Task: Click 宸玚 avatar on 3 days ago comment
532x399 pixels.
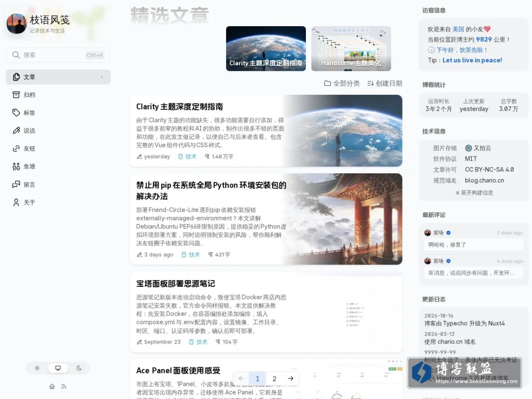Action: [x=427, y=233]
